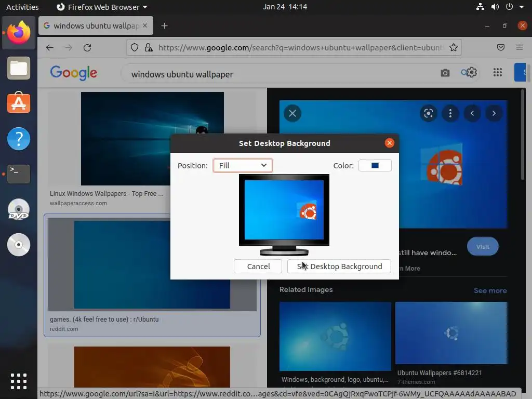Screen dimensions: 532x399
Task: Close the windows ubuntu wallpaper tab
Action: tap(145, 25)
